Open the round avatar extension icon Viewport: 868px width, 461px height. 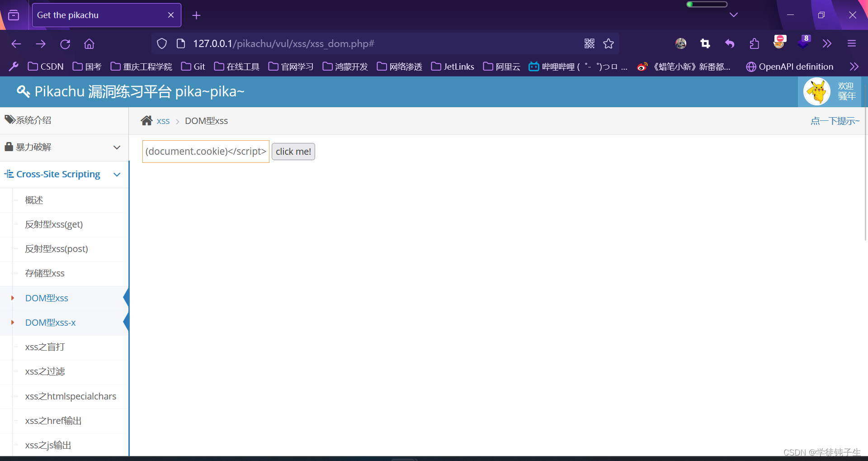[x=681, y=43]
